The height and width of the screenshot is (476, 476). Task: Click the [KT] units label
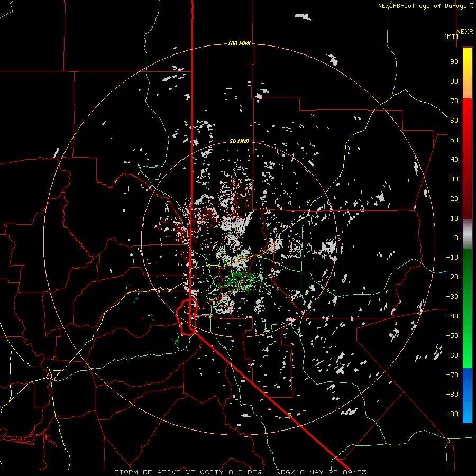451,36
